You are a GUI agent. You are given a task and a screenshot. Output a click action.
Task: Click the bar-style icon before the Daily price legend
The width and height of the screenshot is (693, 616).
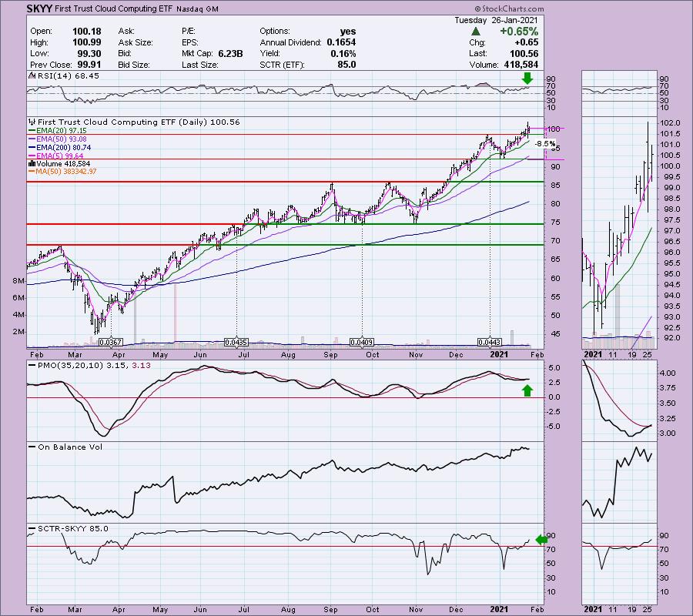click(x=32, y=122)
